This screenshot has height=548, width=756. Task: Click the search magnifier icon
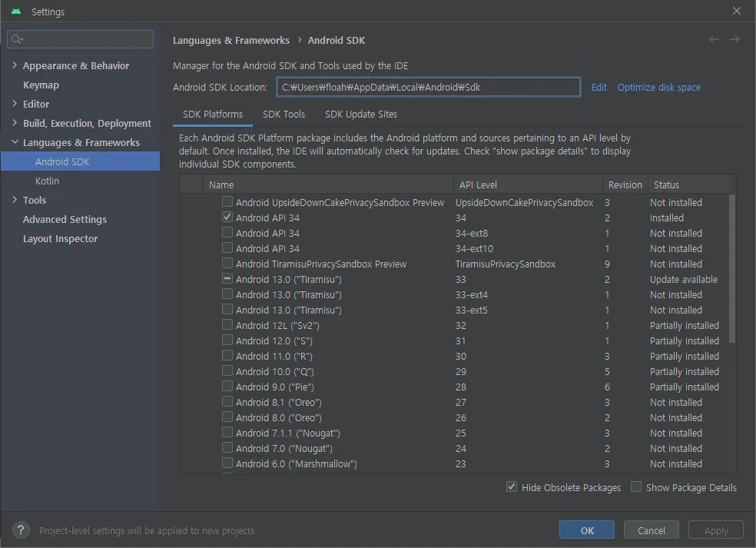[x=18, y=39]
